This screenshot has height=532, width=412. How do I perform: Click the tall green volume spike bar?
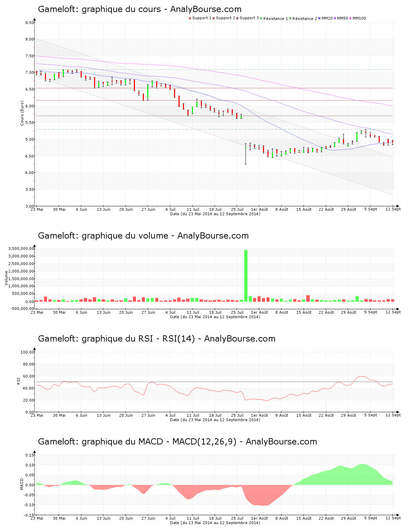tap(246, 276)
